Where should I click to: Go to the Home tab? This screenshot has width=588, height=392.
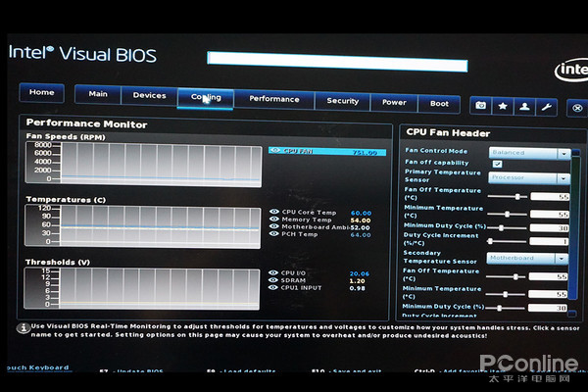coord(41,92)
